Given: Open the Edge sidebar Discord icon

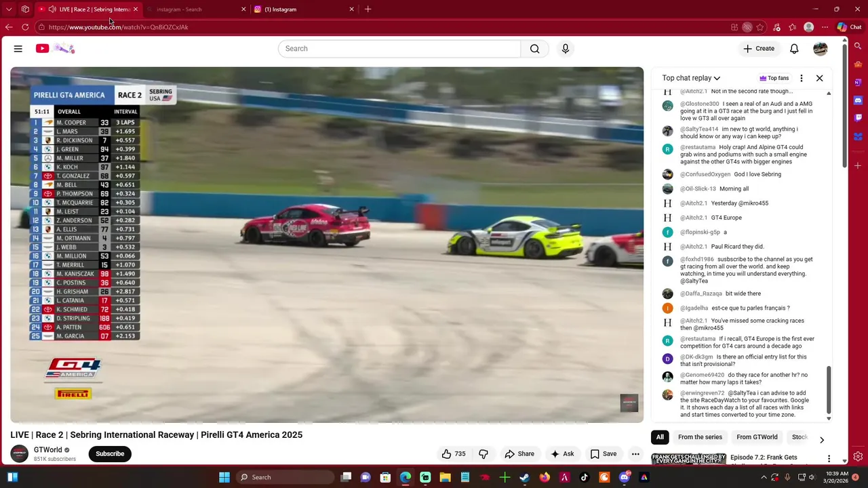Looking at the screenshot, I should point(858,100).
